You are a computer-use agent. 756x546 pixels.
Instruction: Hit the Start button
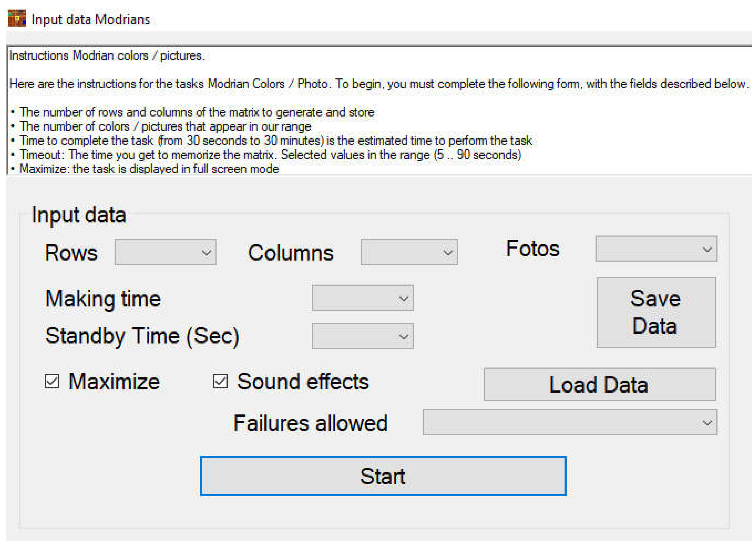[x=383, y=476]
